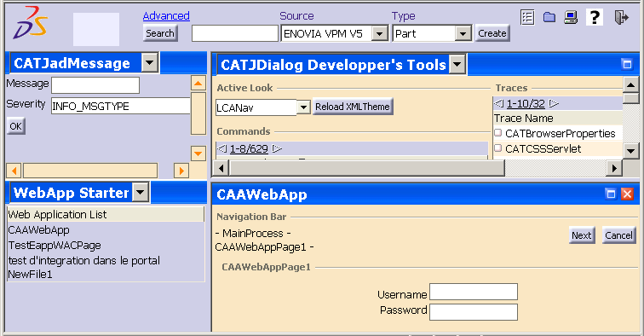Open the list view icon in top toolbar
This screenshot has width=644, height=336.
coord(527,17)
